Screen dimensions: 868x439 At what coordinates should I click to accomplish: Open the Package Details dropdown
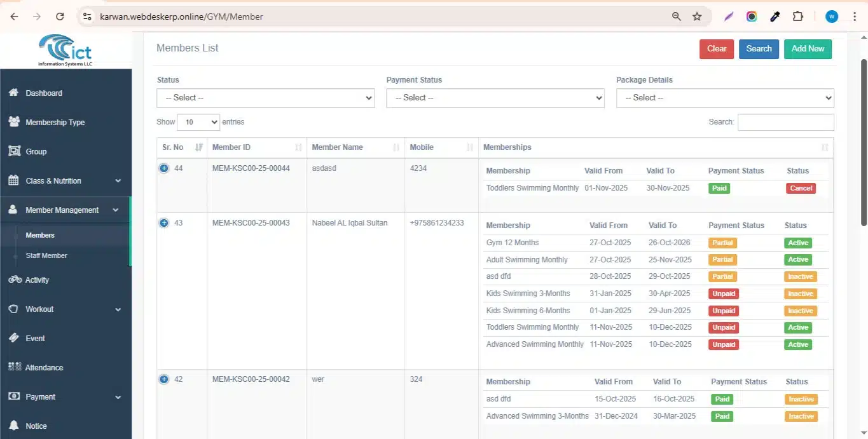tap(725, 98)
